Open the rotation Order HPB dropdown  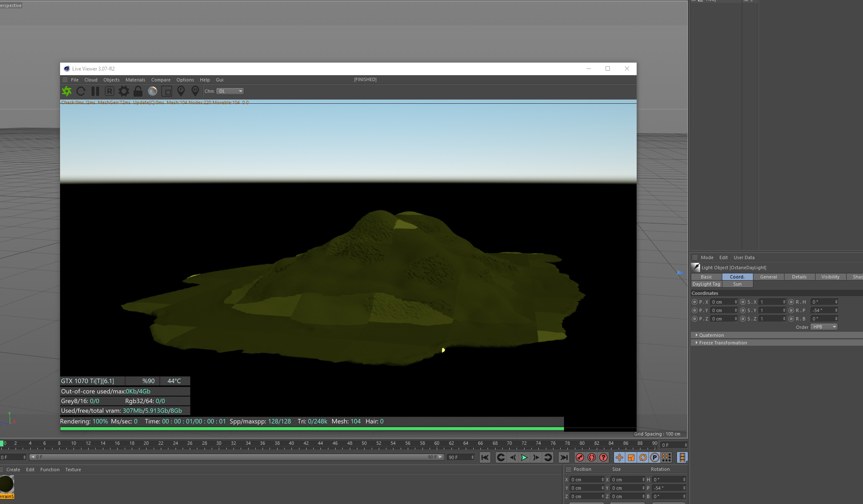(x=824, y=327)
